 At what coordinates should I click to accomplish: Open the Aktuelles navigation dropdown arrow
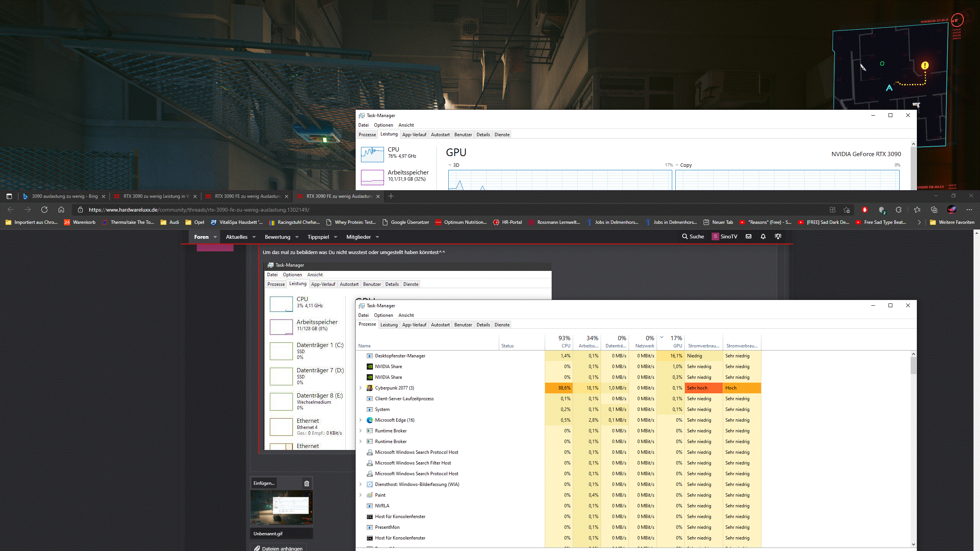click(x=254, y=237)
